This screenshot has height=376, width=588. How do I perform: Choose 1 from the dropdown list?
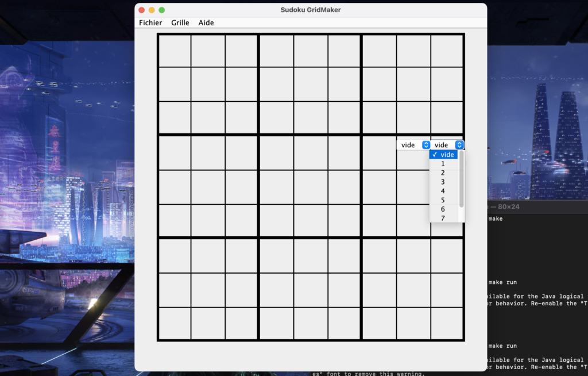click(443, 164)
